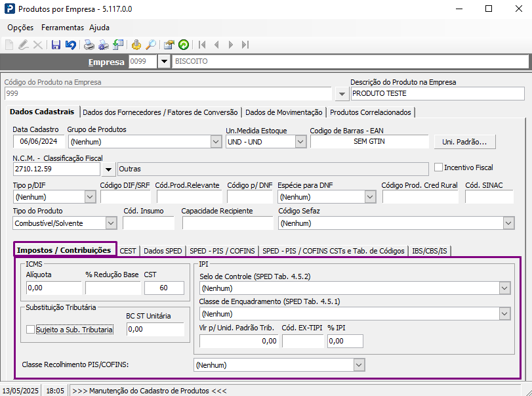Screen dimensions: 532x396
Task: Click the delete X toolbar icon
Action: click(37, 45)
